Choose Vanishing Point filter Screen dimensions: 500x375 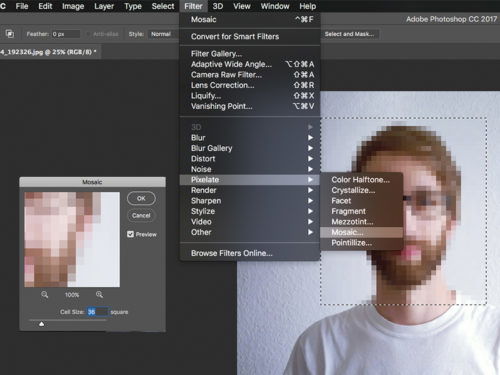pyautogui.click(x=250, y=106)
